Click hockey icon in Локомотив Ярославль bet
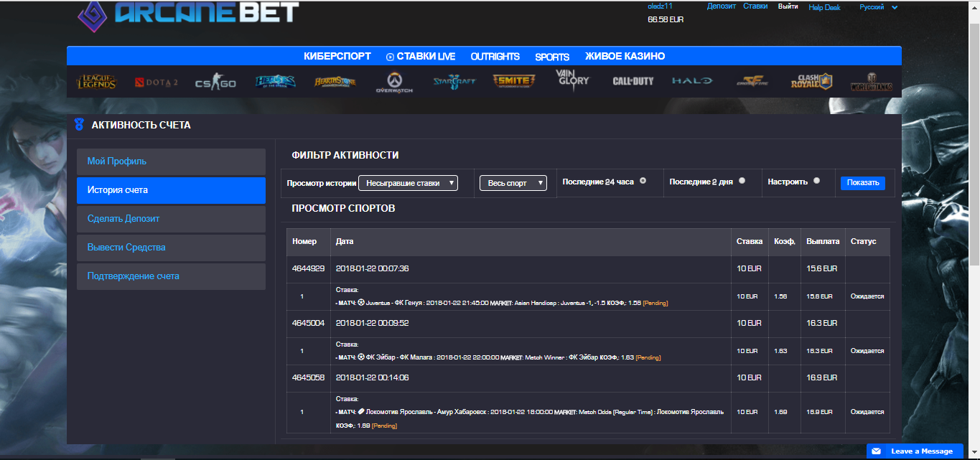 click(361, 411)
